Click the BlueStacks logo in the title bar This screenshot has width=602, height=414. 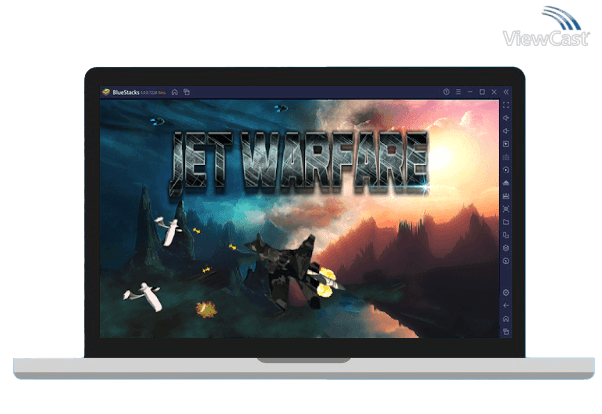(x=106, y=92)
